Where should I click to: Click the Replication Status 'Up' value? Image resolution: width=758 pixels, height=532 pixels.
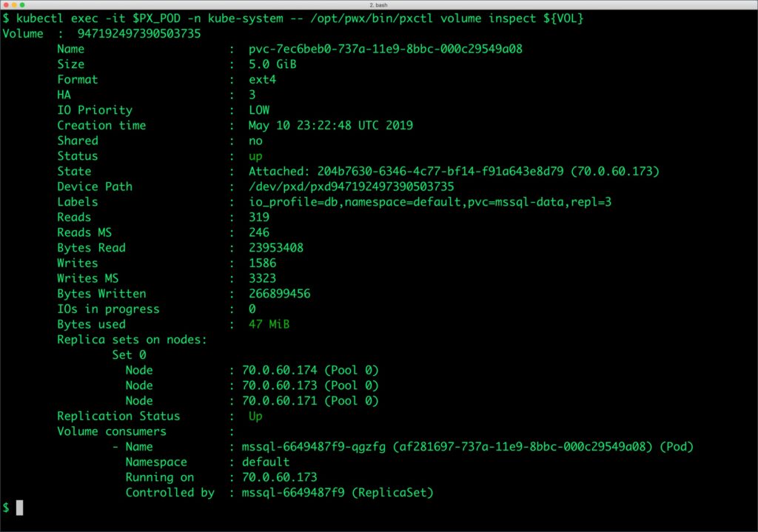255,416
